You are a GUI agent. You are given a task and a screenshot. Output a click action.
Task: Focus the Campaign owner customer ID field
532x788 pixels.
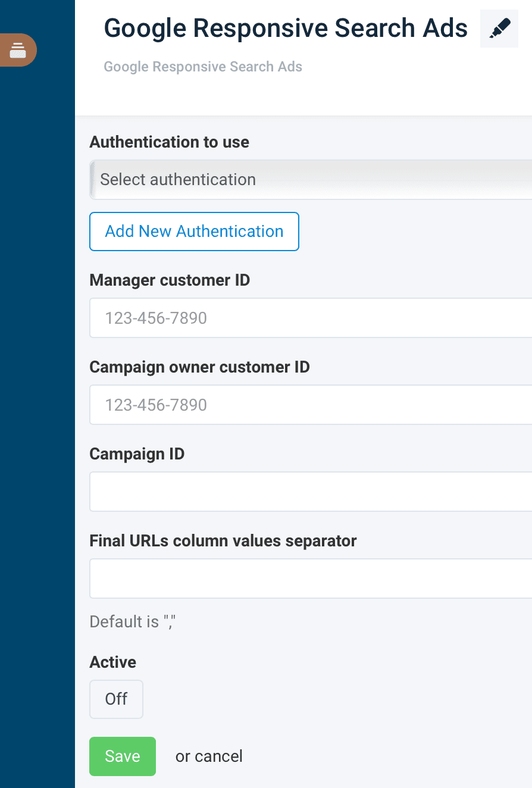point(309,405)
